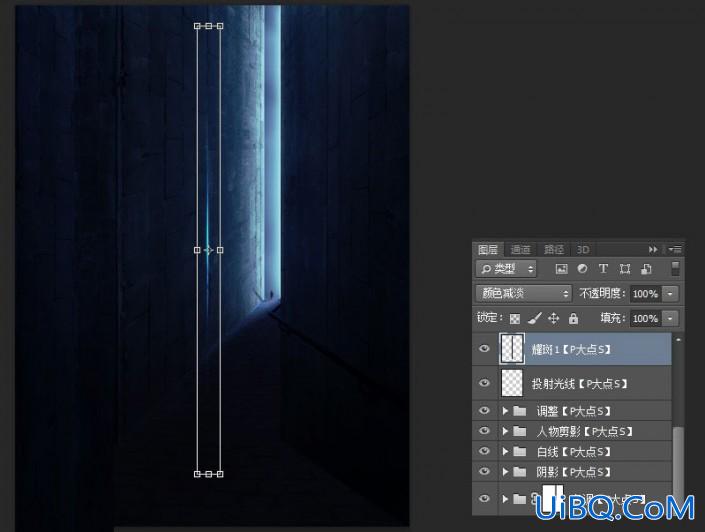Toggle visibility of 白线 group
Image resolution: width=705 pixels, height=532 pixels.
(x=484, y=451)
